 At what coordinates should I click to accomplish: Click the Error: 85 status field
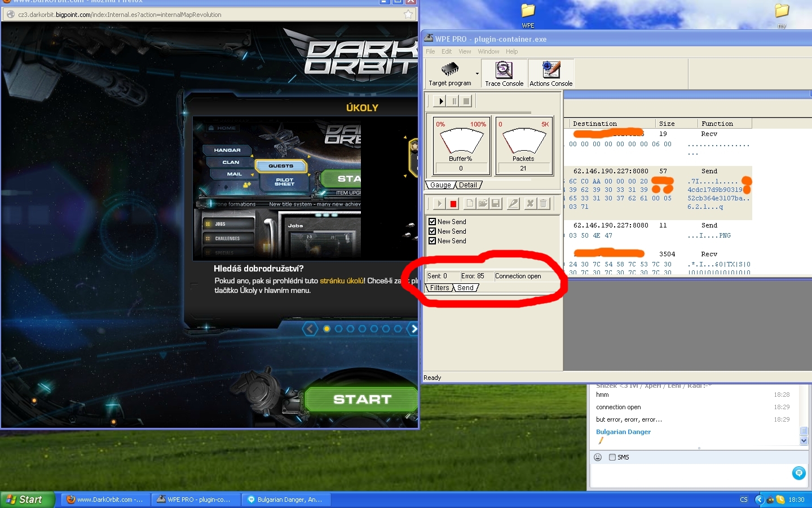[x=476, y=276]
